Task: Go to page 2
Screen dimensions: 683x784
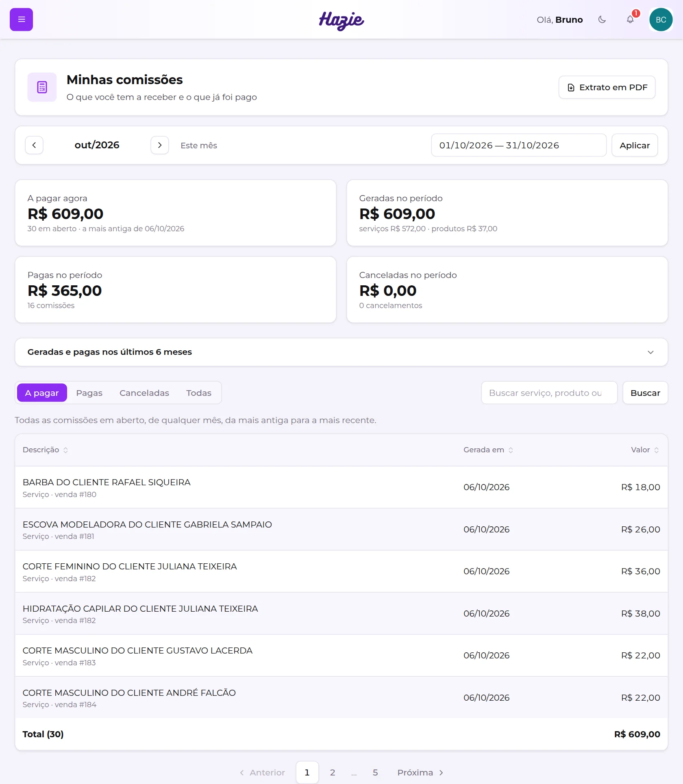Action: (x=333, y=773)
